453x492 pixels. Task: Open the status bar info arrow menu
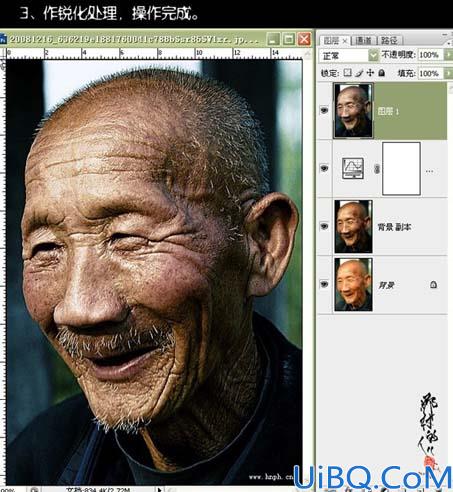pyautogui.click(x=159, y=490)
